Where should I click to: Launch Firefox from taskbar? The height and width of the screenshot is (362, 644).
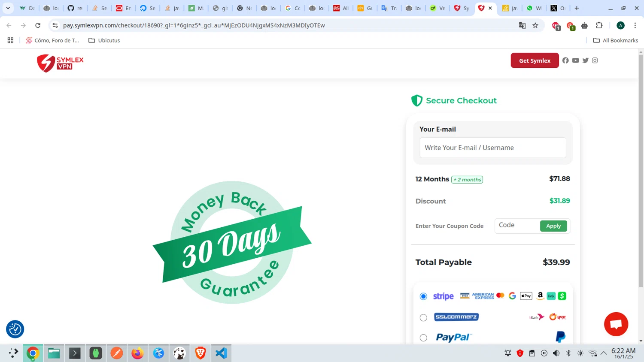pos(137,353)
